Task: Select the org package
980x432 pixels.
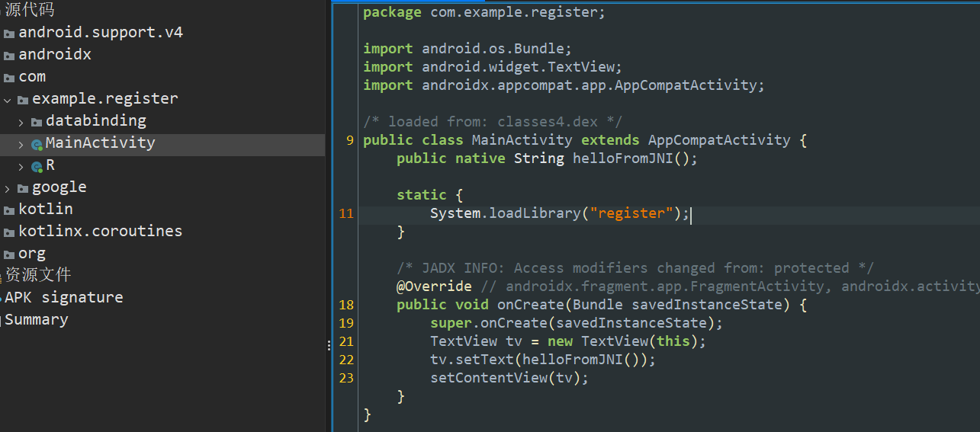Action: pos(32,254)
